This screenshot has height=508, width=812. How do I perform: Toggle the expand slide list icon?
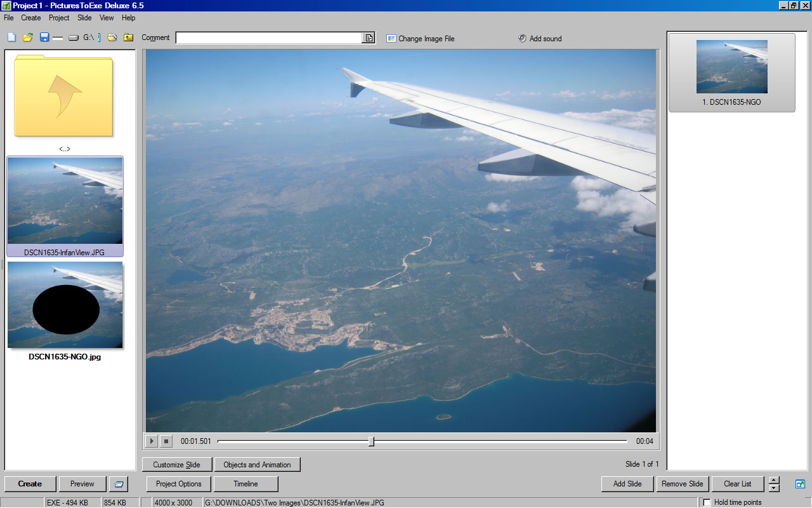[800, 484]
